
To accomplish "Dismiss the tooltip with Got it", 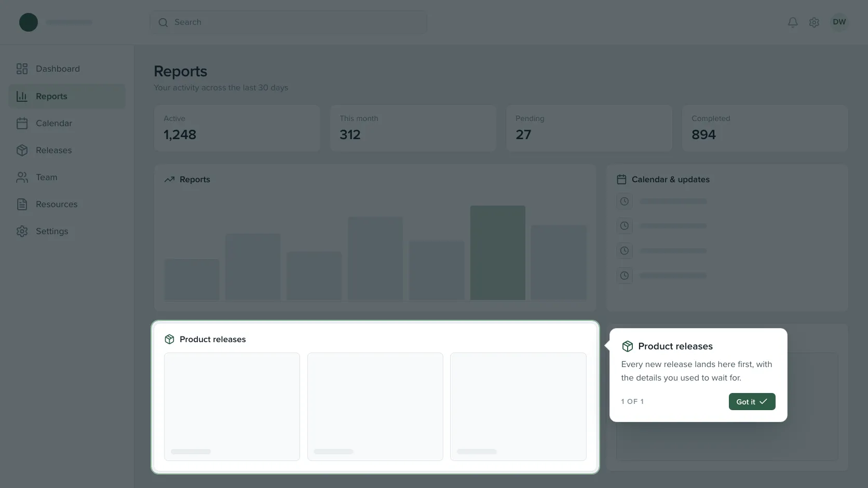I will [x=752, y=401].
